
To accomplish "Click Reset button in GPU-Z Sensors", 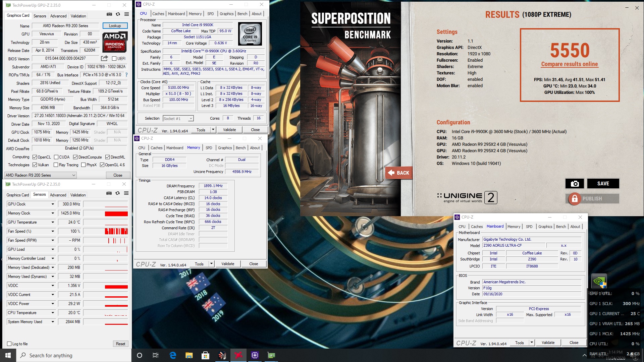I will click(x=120, y=344).
